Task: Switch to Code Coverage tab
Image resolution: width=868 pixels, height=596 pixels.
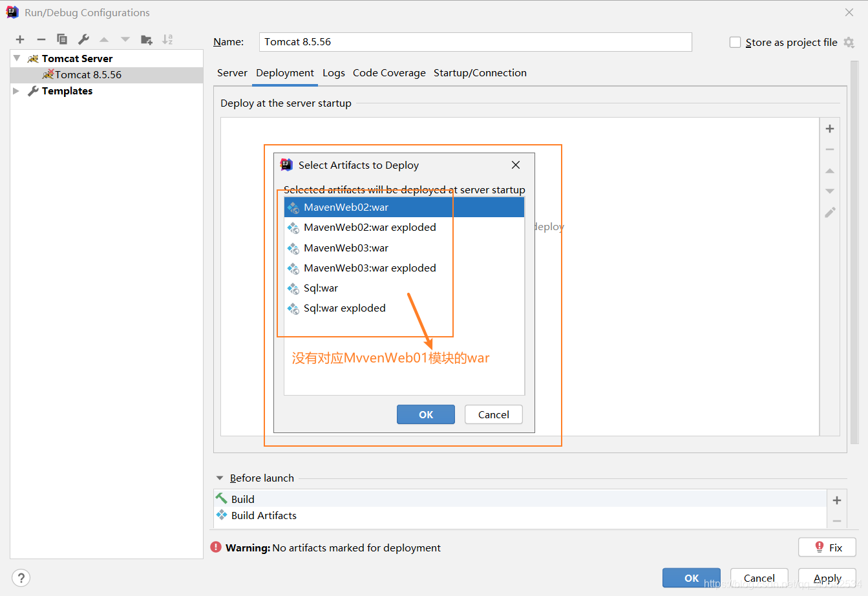Action: pyautogui.click(x=389, y=73)
